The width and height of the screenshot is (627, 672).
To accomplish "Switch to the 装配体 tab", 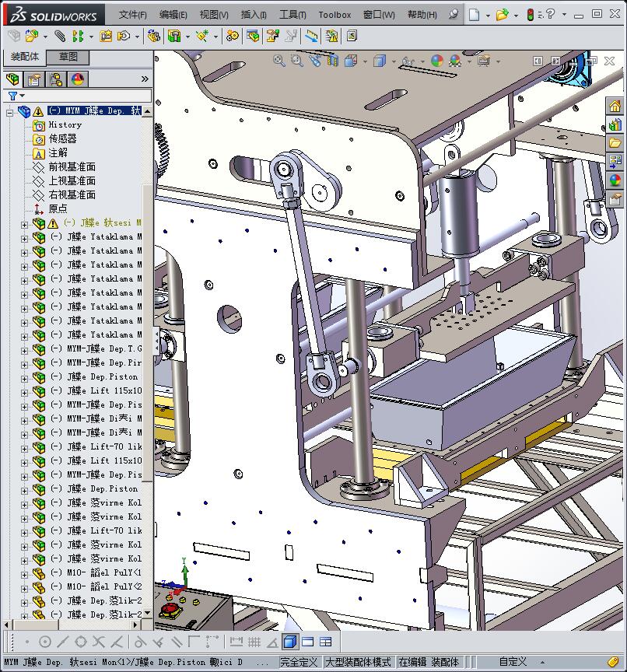I will (24, 57).
